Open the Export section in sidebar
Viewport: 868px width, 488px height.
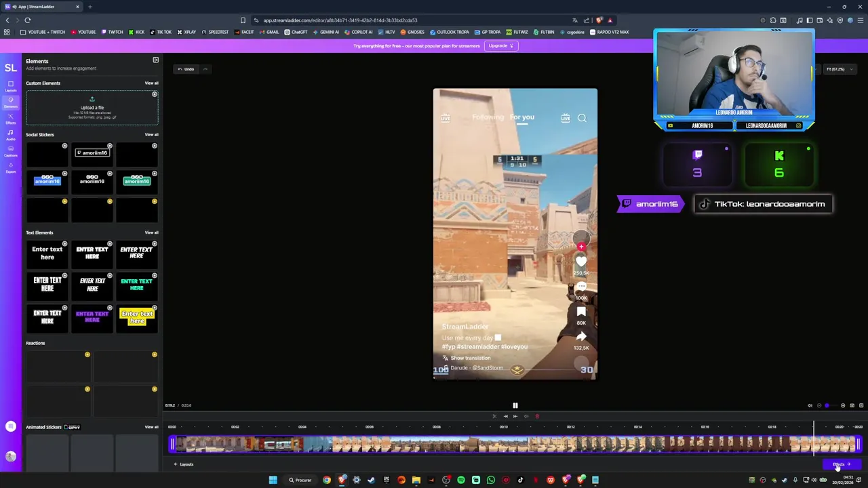click(x=11, y=167)
